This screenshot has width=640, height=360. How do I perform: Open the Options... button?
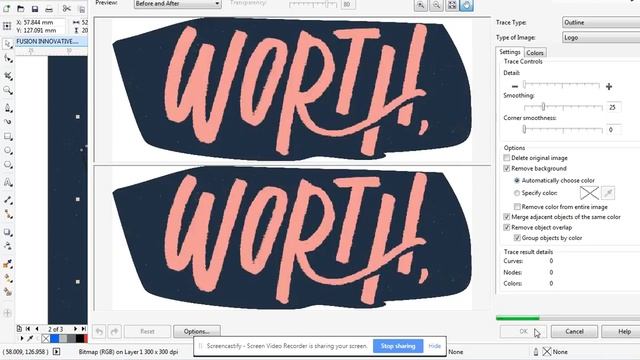click(x=197, y=331)
